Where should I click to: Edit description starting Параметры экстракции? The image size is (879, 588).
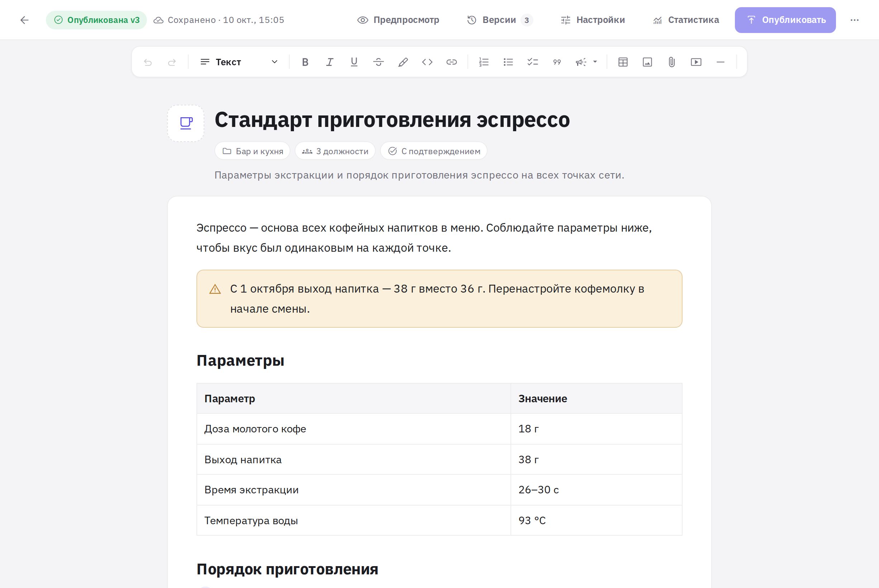419,175
